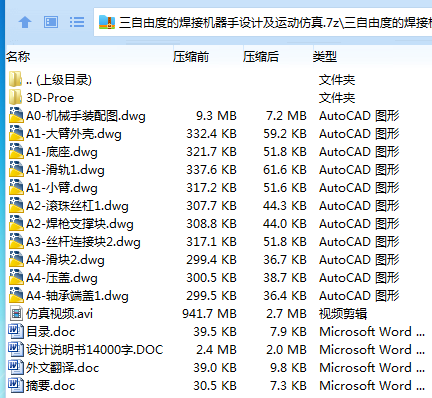Select file A2-滚珠丝杠1.dwg

tap(77, 206)
